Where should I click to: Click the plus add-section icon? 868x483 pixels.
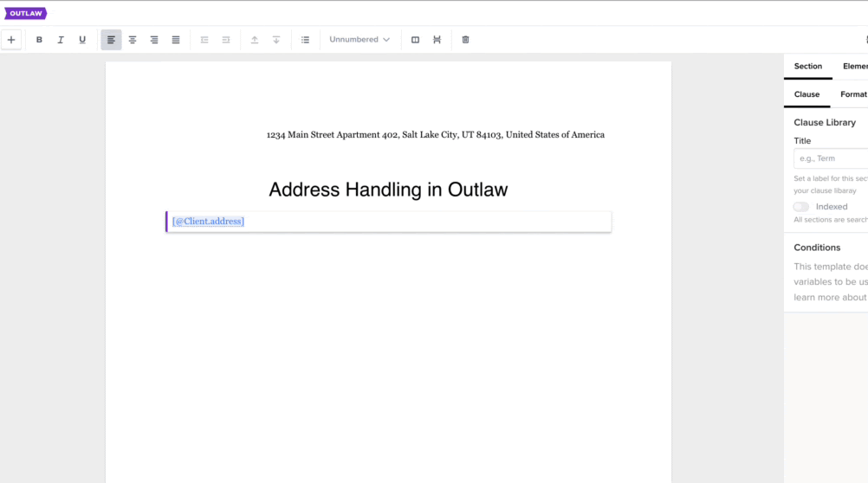pos(11,40)
